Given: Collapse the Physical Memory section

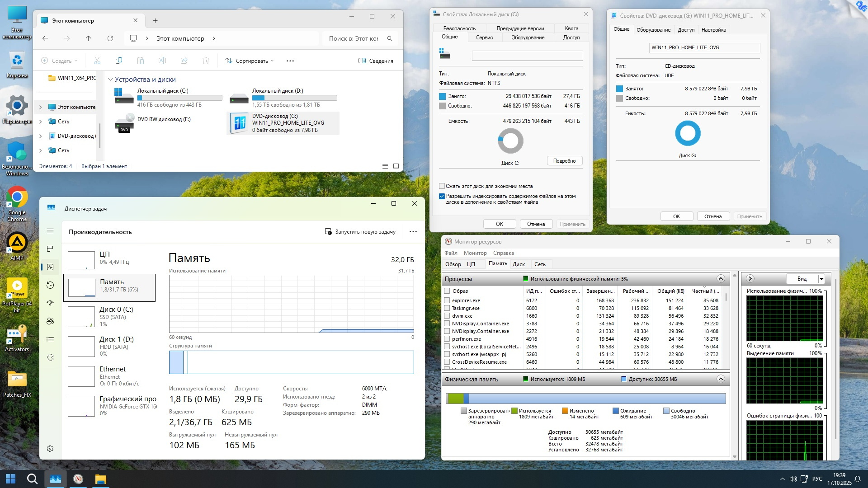Looking at the screenshot, I should click(x=721, y=379).
